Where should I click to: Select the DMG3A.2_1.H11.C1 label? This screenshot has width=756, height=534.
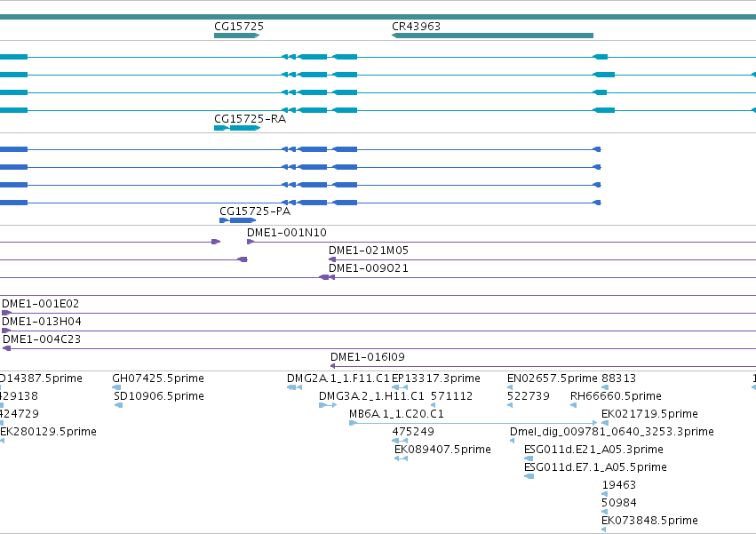click(371, 396)
